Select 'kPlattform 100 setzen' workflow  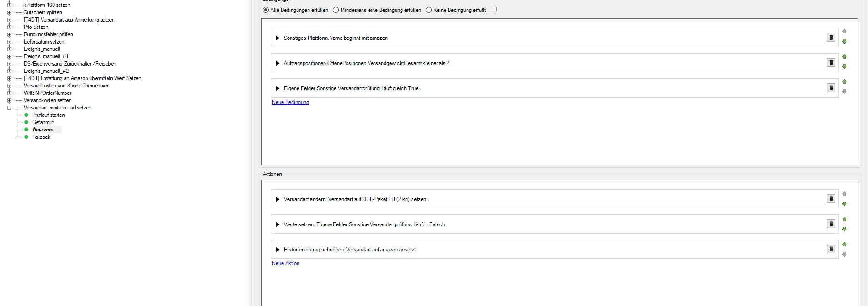click(47, 5)
